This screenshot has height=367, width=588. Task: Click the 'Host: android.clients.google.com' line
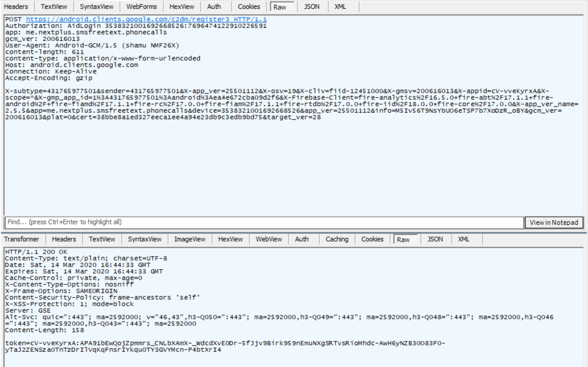pyautogui.click(x=72, y=65)
